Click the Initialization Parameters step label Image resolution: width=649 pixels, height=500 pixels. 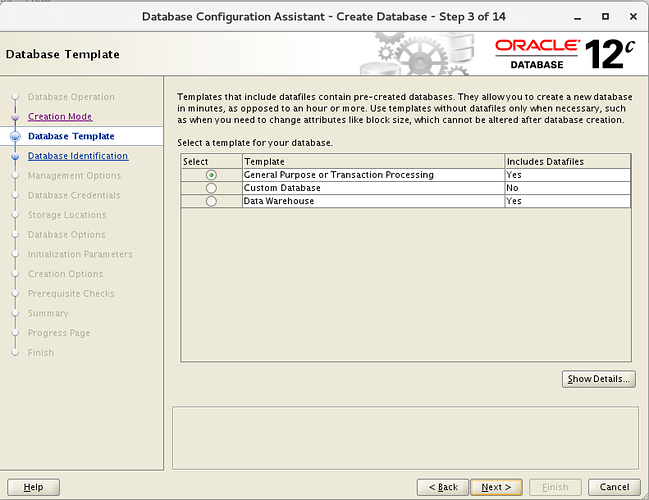click(x=80, y=254)
